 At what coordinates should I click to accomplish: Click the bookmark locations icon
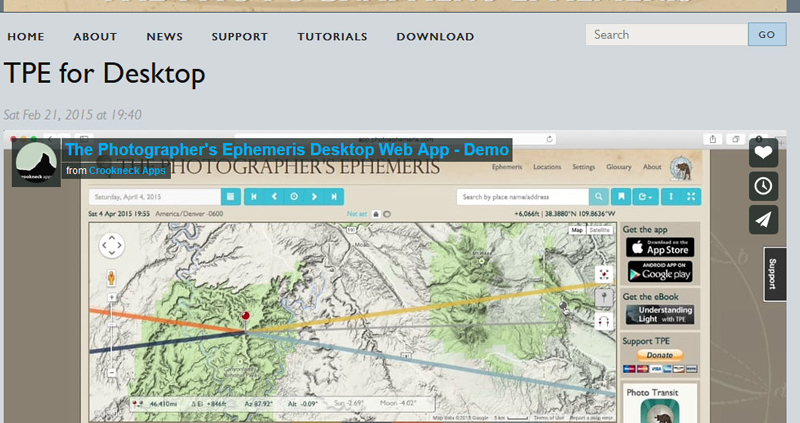tap(621, 196)
